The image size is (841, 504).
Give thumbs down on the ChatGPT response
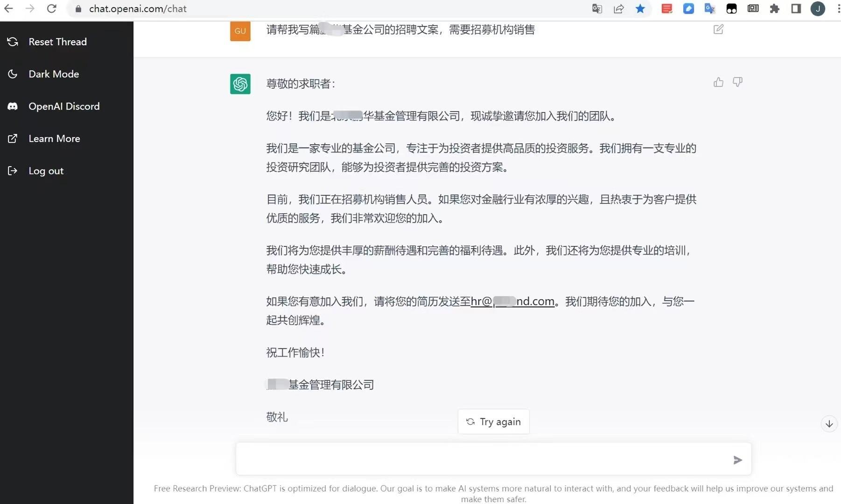737,82
